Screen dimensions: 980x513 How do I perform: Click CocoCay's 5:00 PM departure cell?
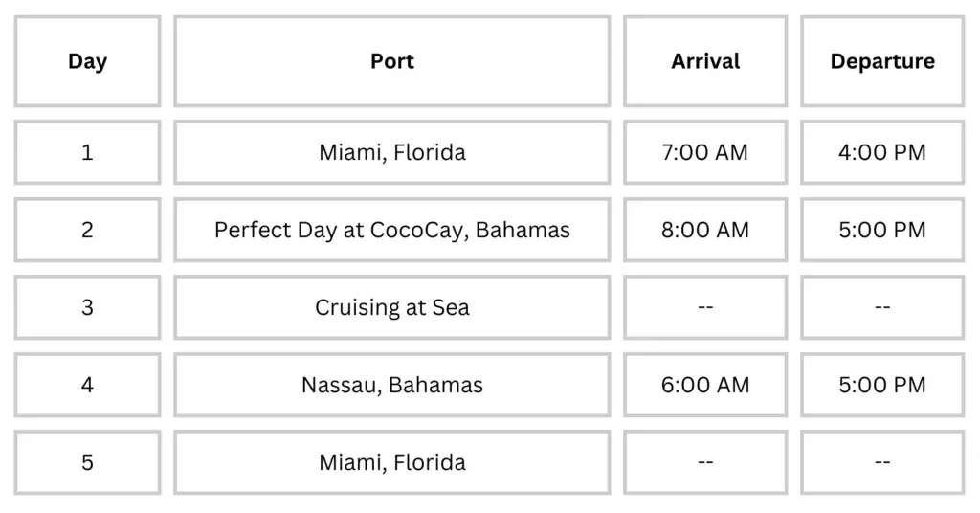point(882,230)
